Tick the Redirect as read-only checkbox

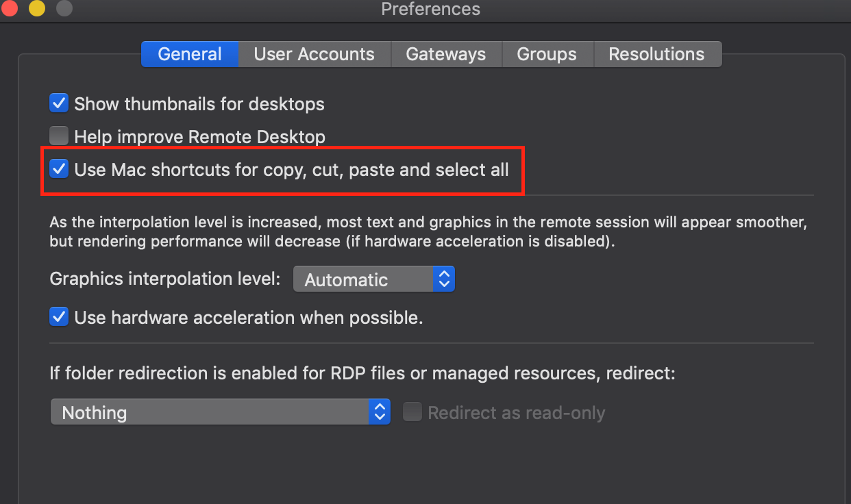pos(412,412)
